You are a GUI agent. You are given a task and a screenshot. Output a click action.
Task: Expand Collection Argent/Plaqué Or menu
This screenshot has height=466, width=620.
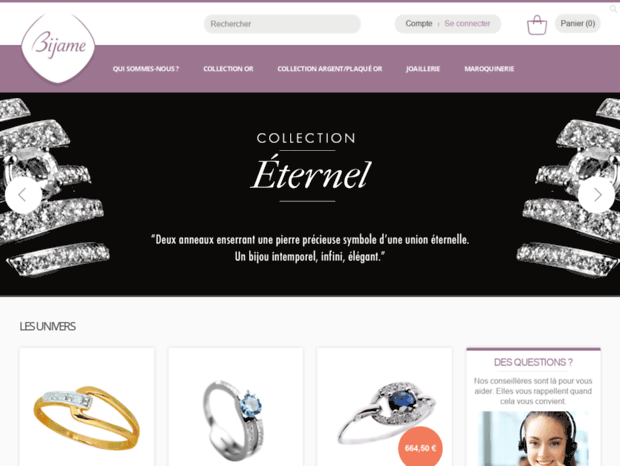(x=330, y=69)
